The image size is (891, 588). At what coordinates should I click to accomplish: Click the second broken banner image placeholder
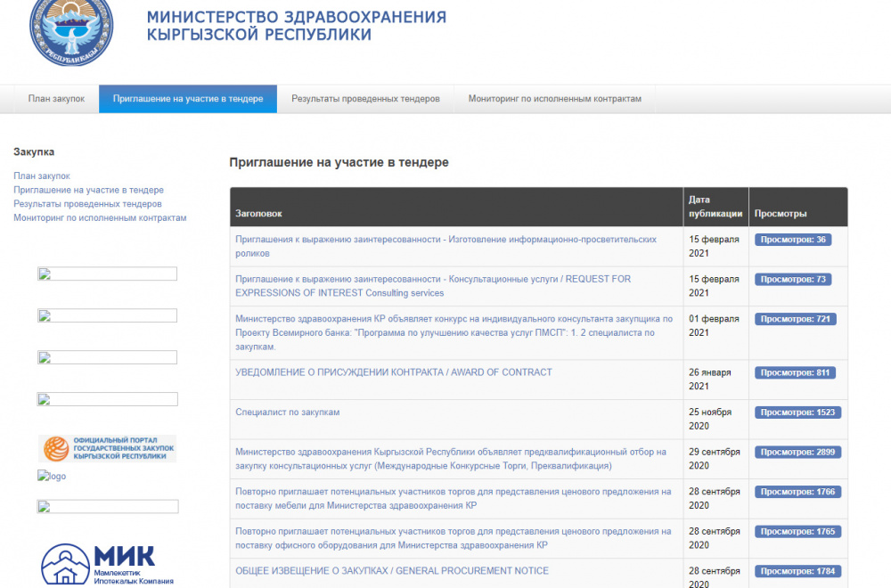107,314
